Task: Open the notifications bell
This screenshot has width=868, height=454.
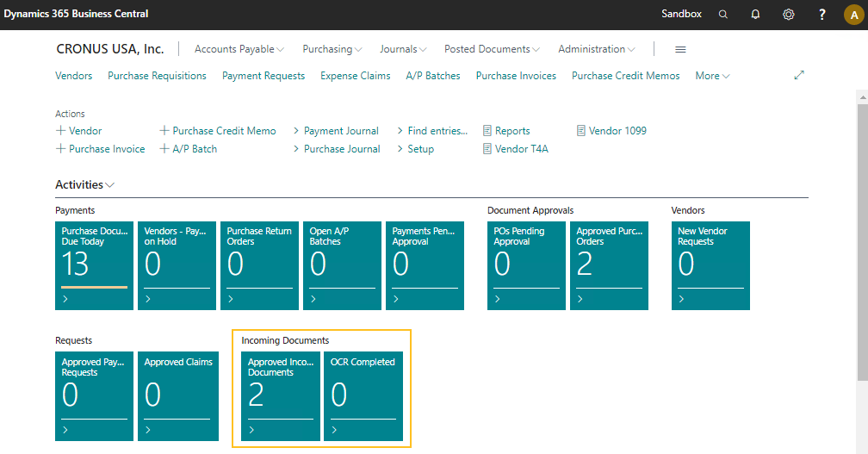Action: [755, 15]
